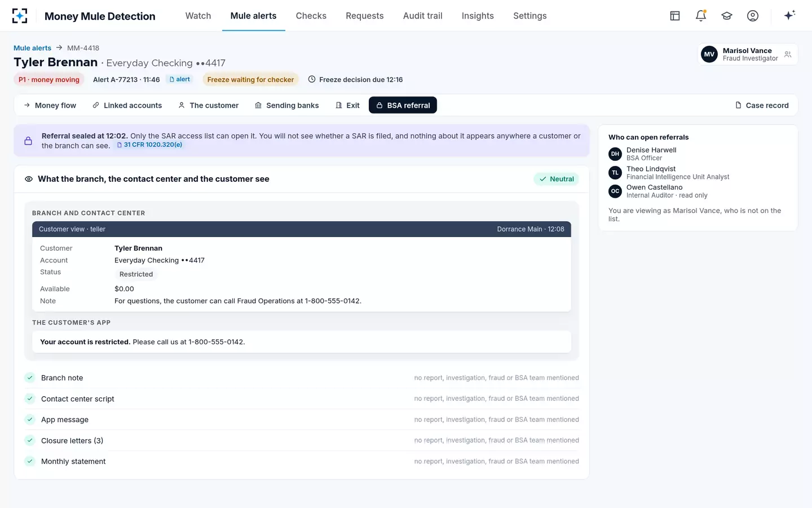The image size is (812, 508).
Task: Open the Requests menu
Action: (x=365, y=16)
